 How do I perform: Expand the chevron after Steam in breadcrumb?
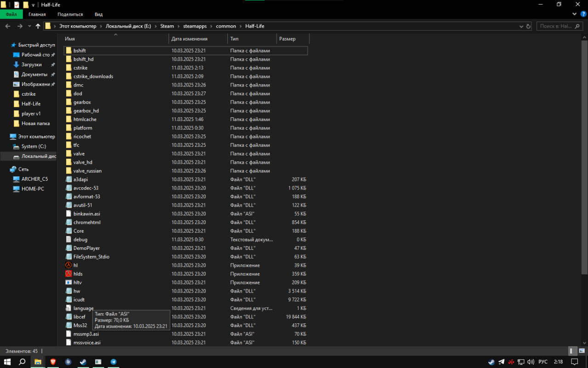point(178,26)
